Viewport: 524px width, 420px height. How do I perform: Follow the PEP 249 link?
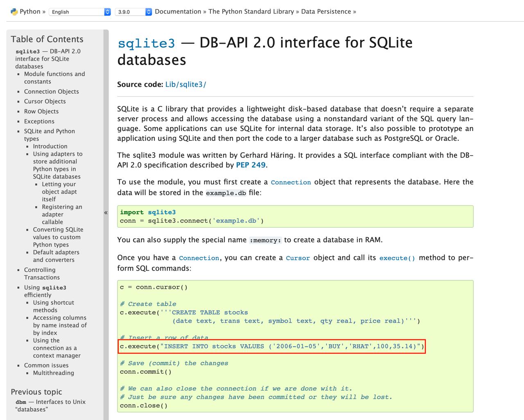(251, 165)
